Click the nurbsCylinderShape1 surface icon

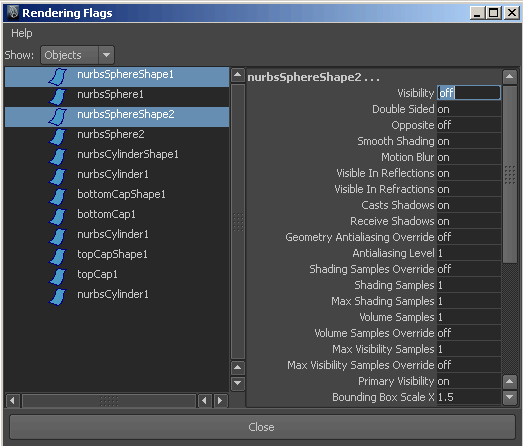pos(58,157)
